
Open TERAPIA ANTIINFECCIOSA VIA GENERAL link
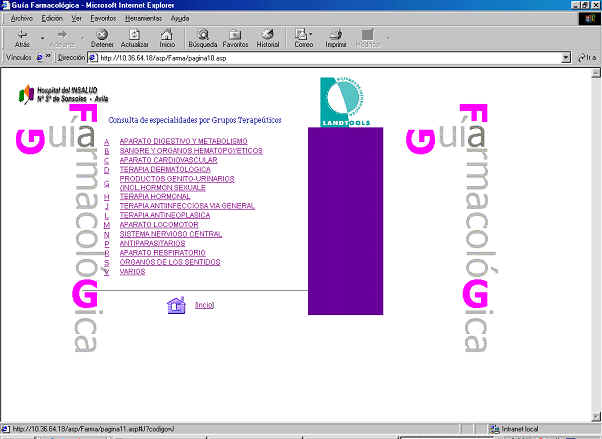[x=187, y=206]
